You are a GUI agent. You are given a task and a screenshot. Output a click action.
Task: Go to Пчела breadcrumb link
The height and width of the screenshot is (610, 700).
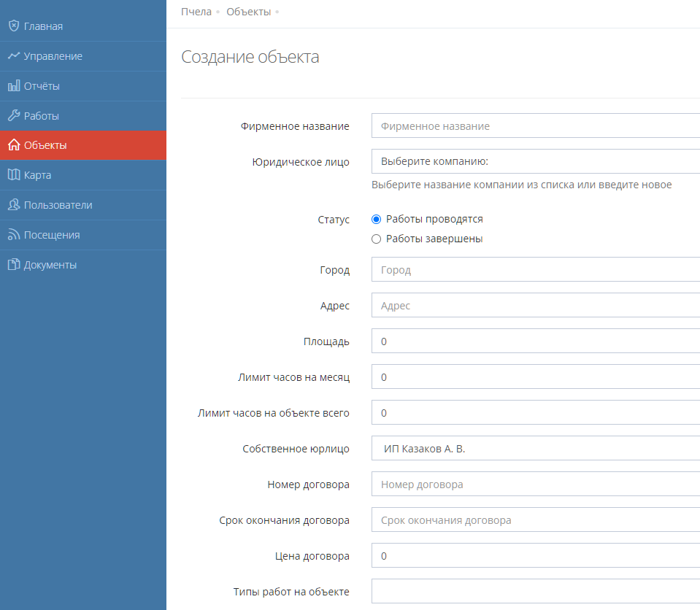pos(196,12)
